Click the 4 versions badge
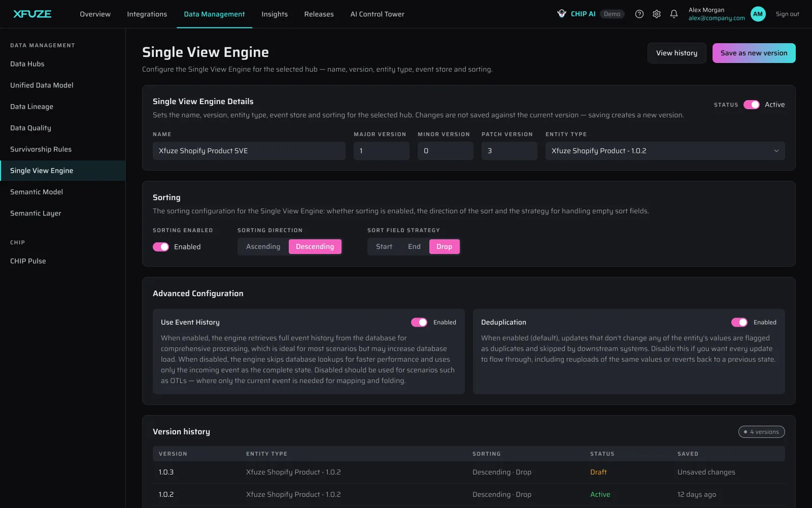Viewport: 812px width, 508px height. point(761,432)
